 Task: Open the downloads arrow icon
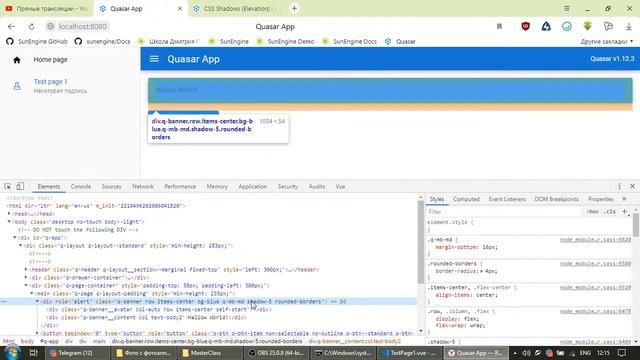[x=629, y=27]
